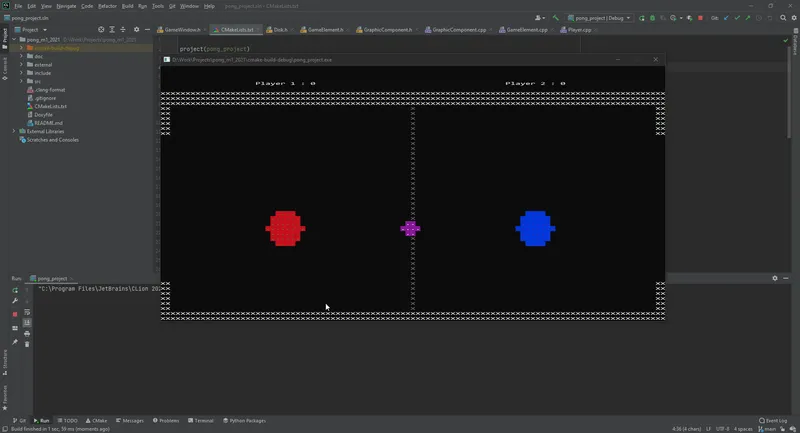This screenshot has height=433, width=800.
Task: Toggle the Database tool window side tab
Action: [x=795, y=42]
